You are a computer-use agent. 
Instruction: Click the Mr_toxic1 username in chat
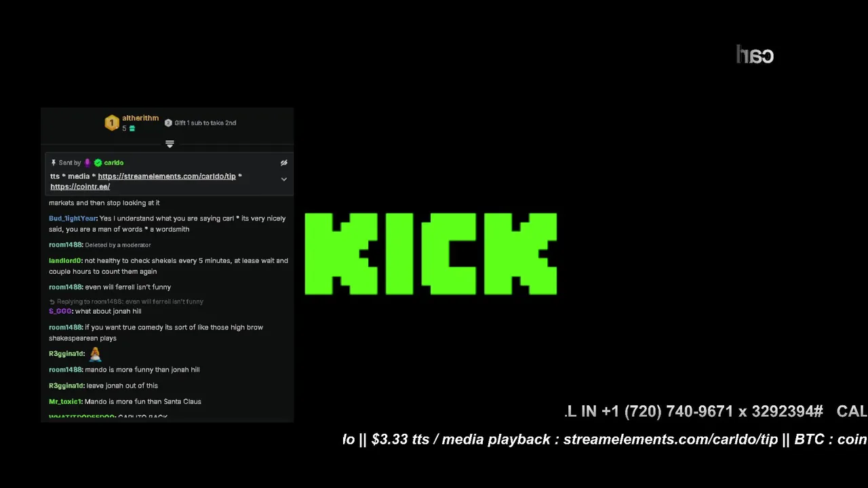click(x=65, y=401)
